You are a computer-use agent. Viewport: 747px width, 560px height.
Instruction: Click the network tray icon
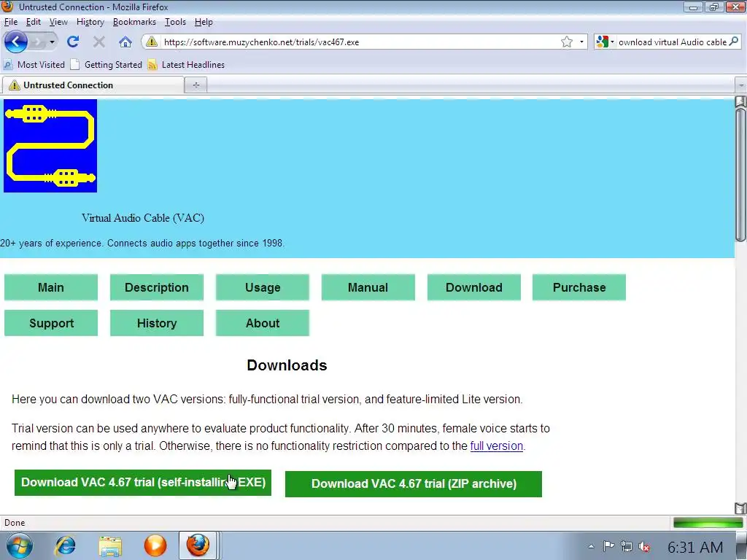tap(627, 547)
